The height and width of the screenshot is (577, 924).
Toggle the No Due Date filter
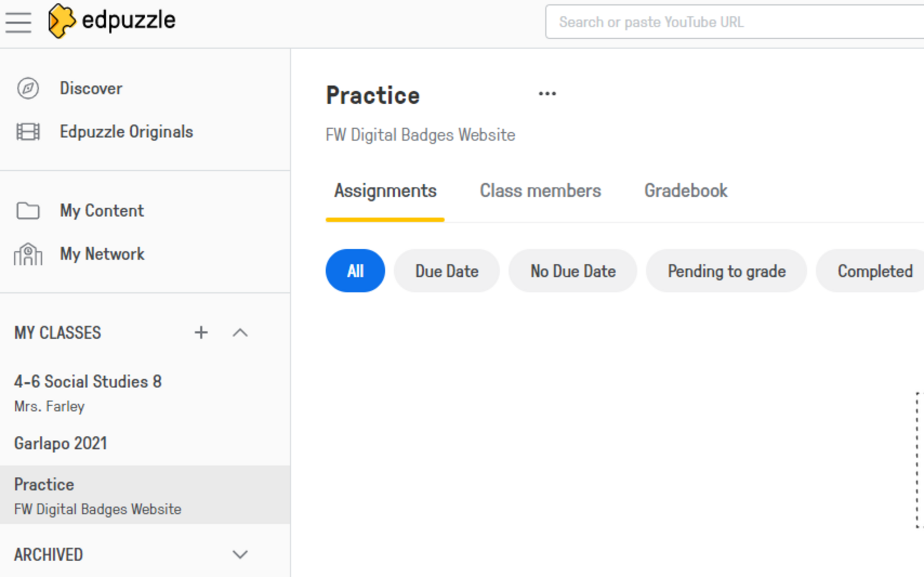573,271
